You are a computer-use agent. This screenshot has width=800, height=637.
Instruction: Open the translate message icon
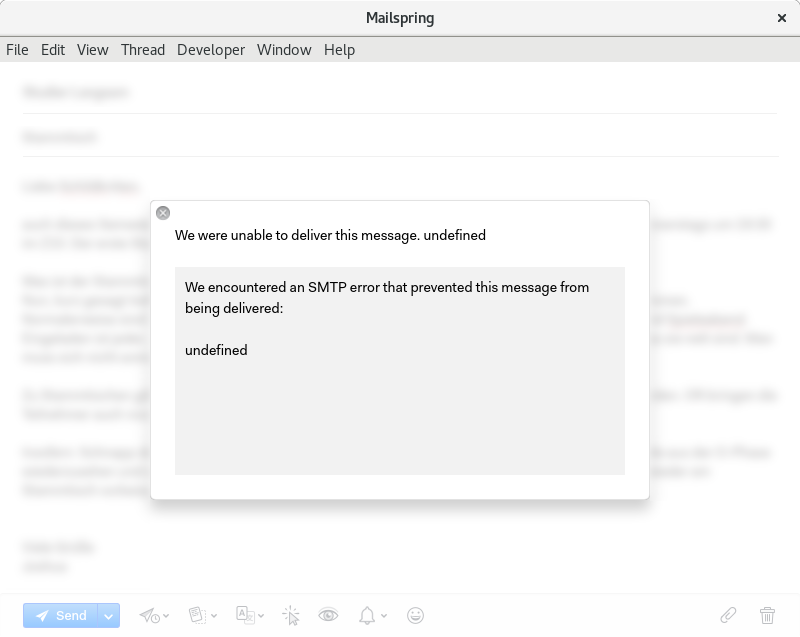pyautogui.click(x=250, y=615)
